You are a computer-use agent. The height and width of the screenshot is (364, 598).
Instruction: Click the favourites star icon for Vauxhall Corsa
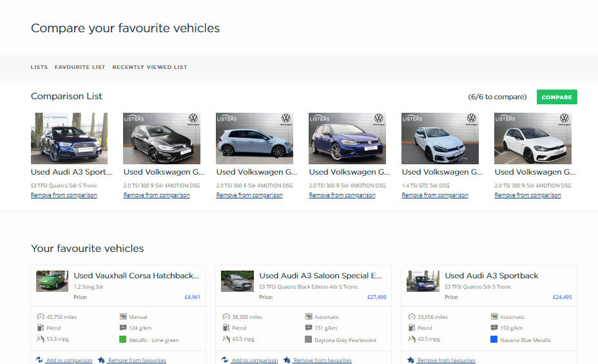pyautogui.click(x=101, y=359)
